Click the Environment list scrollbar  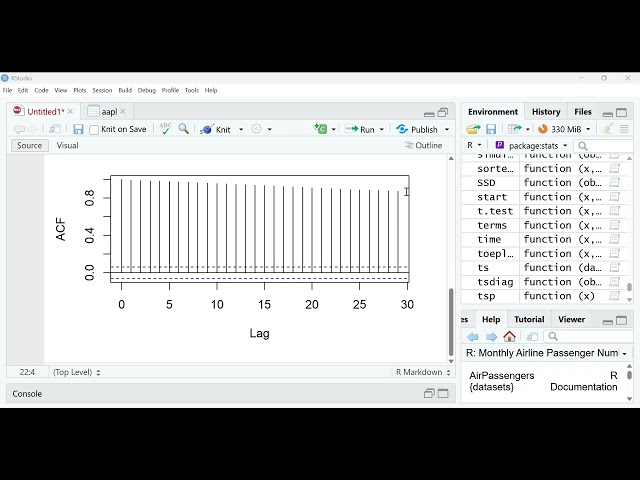point(629,287)
